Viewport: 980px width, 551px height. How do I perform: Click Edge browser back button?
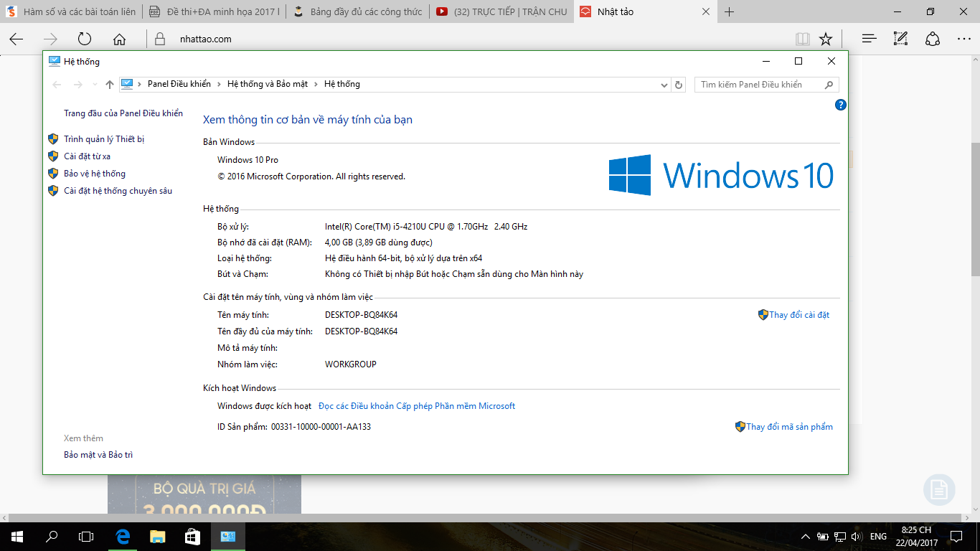tap(16, 39)
